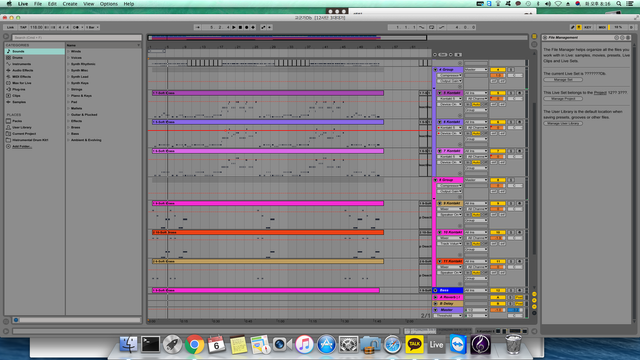Open User Library under Places

(x=22, y=127)
